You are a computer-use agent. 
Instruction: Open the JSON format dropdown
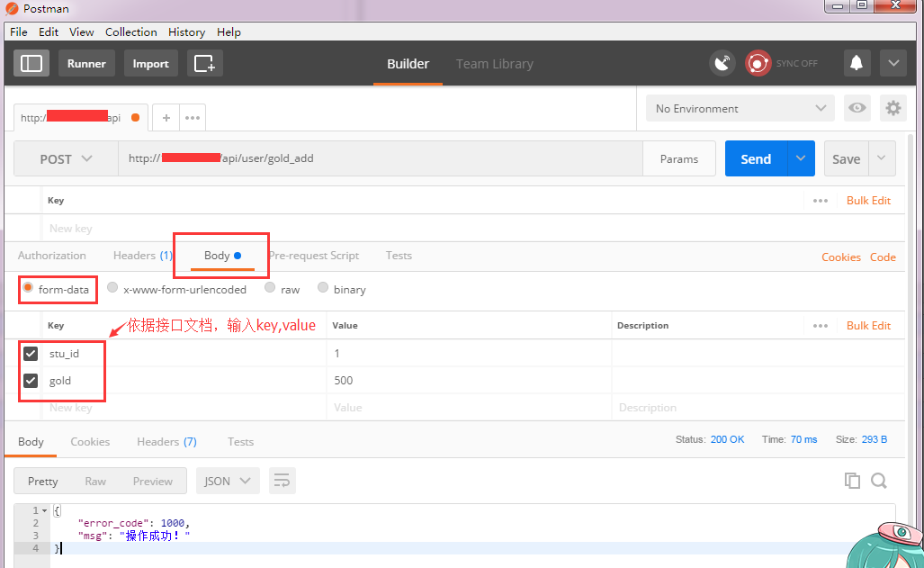tap(228, 482)
